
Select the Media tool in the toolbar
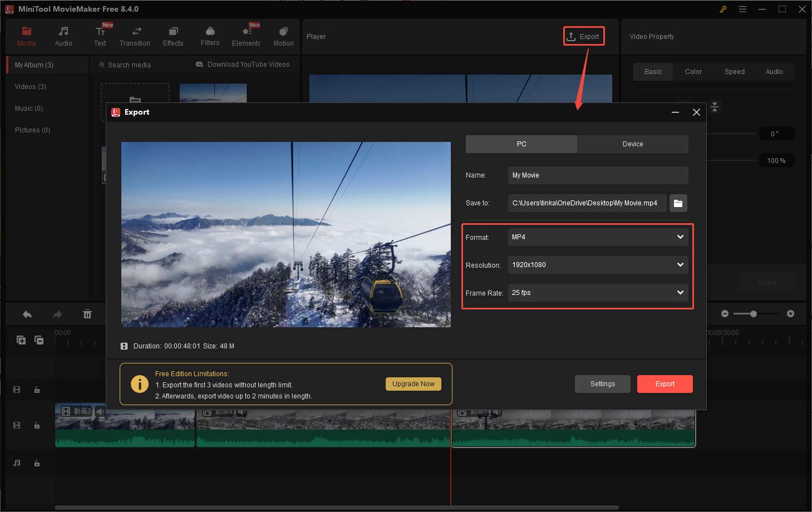pos(26,36)
